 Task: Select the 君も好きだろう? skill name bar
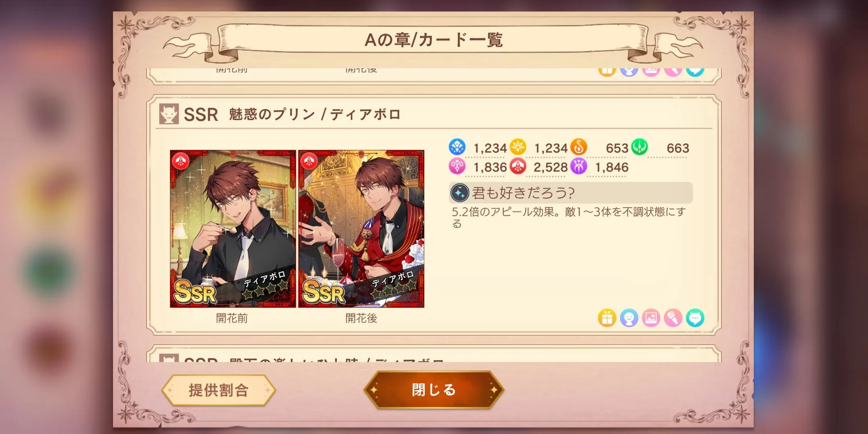[571, 193]
